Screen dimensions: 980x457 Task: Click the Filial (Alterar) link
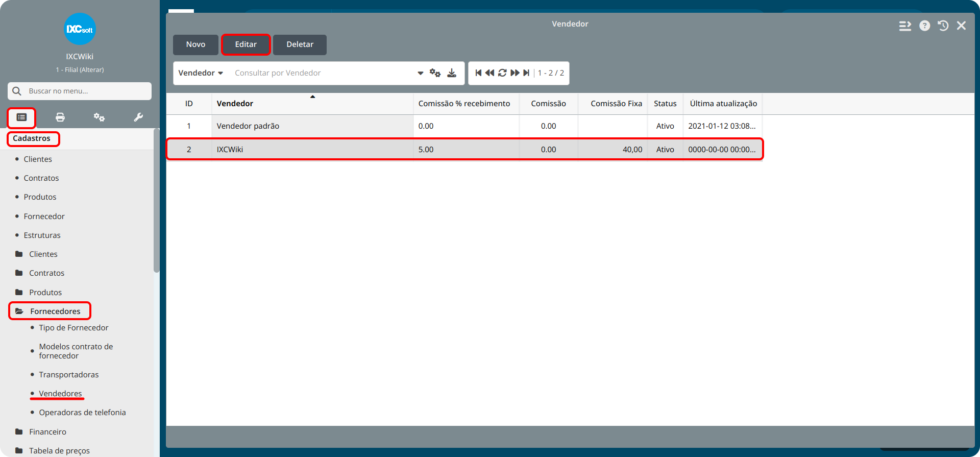click(80, 70)
